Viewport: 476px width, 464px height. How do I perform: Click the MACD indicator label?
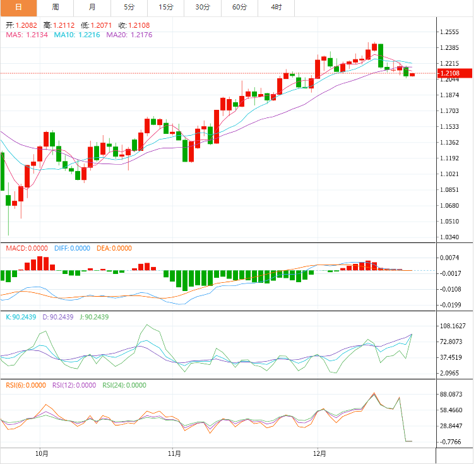[x=25, y=248]
